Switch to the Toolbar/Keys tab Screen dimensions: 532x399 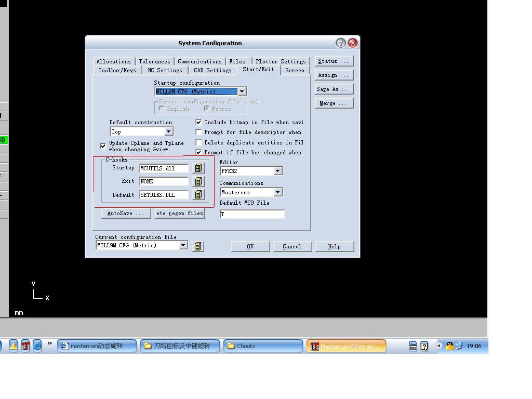click(117, 70)
